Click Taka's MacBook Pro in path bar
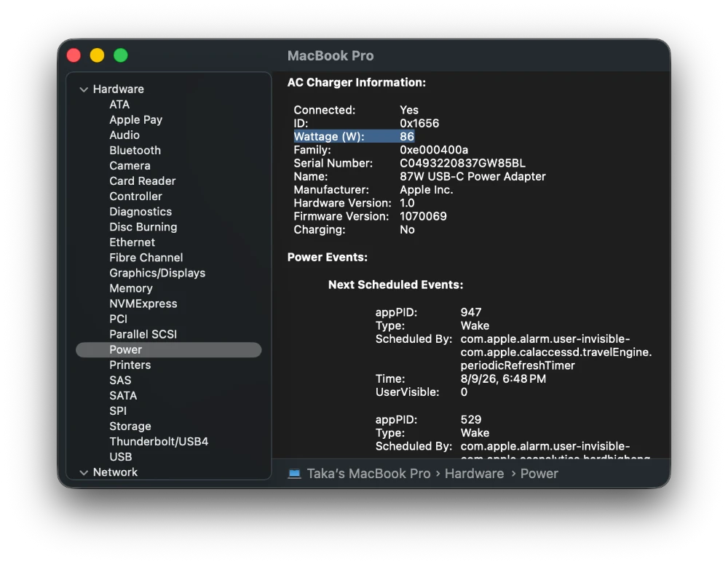Image resolution: width=728 pixels, height=564 pixels. [368, 474]
